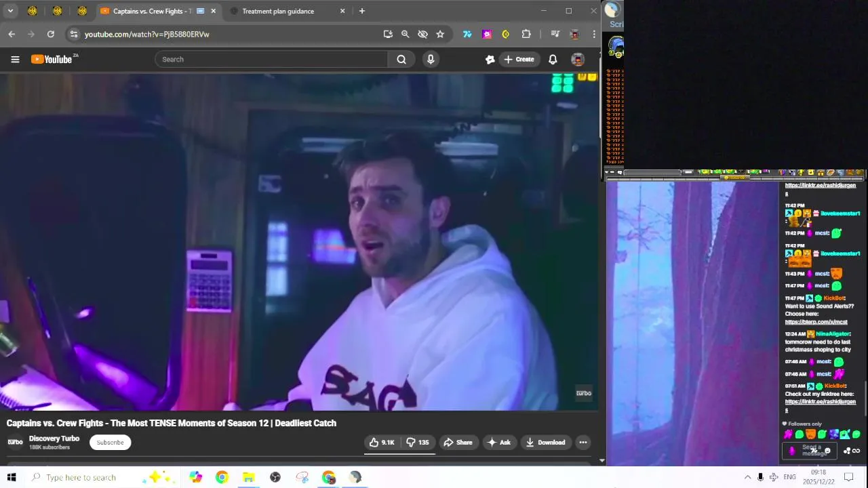
Task: Click the sparkle icon beside Create
Action: pos(490,59)
